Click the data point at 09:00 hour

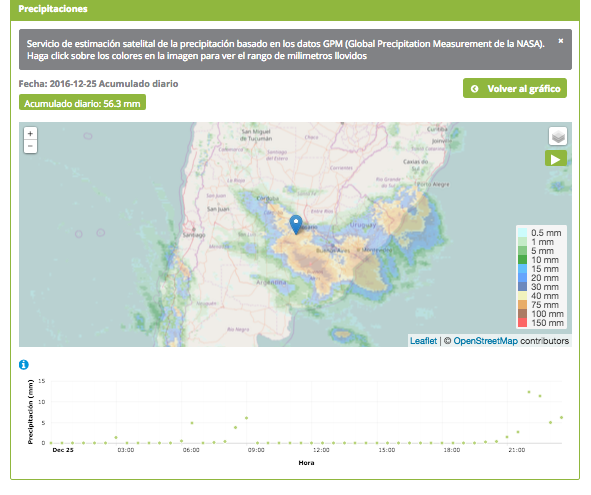coord(247,418)
